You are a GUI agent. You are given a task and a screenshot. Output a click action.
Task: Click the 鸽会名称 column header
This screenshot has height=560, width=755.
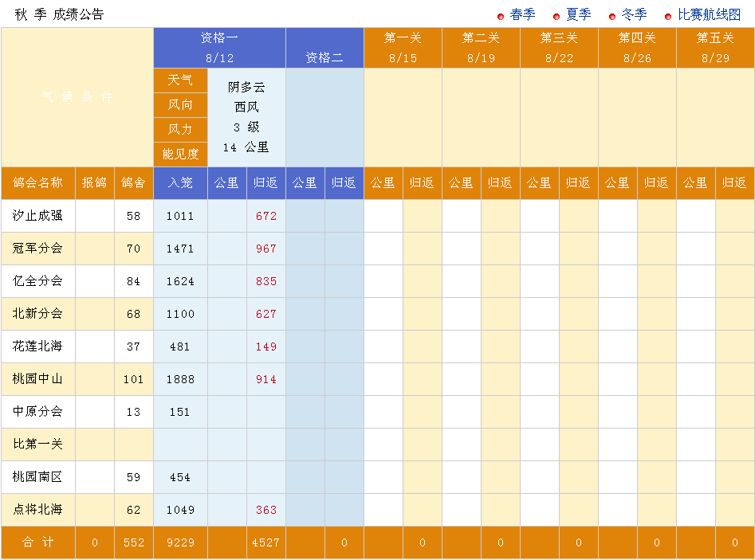pos(38,183)
